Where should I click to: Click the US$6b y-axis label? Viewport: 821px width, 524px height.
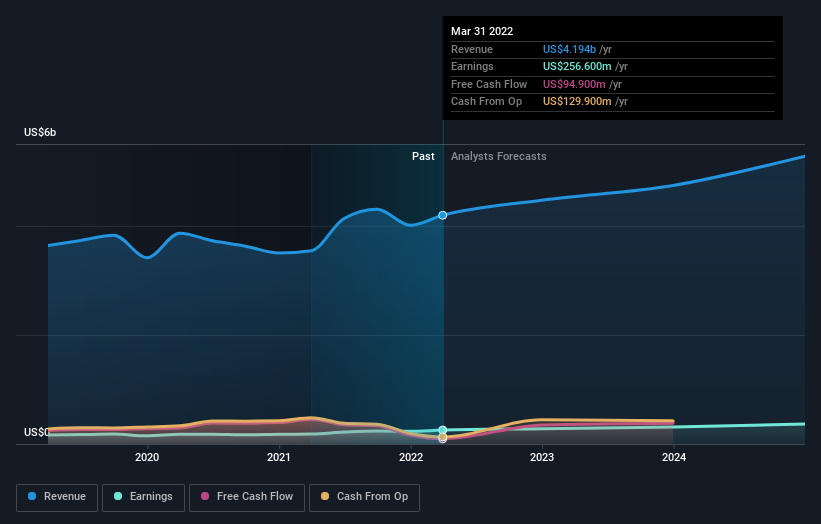pyautogui.click(x=40, y=132)
